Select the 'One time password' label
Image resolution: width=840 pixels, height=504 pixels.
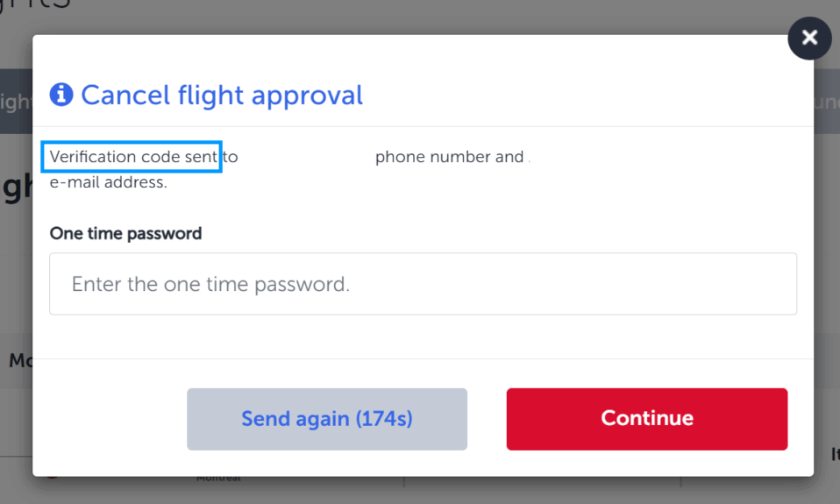pyautogui.click(x=125, y=233)
